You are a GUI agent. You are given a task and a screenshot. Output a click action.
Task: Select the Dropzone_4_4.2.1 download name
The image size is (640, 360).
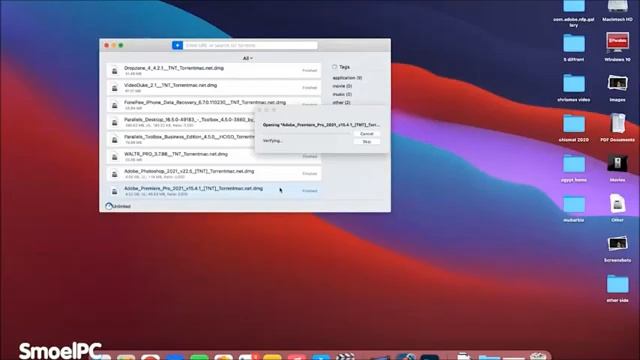coord(174,68)
